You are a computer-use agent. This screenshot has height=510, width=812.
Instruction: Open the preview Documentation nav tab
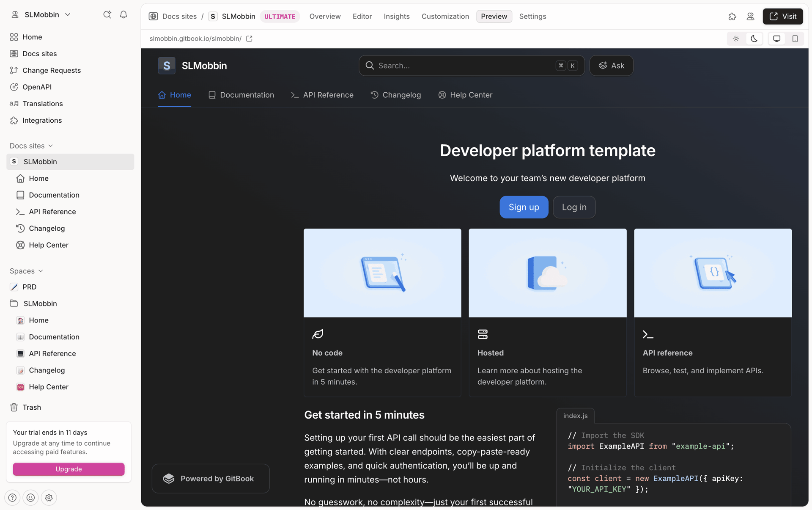241,95
